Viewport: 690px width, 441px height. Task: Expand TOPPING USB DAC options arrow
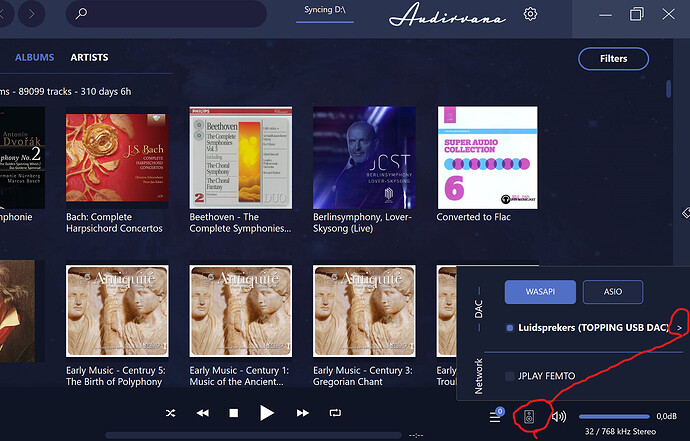pos(680,327)
